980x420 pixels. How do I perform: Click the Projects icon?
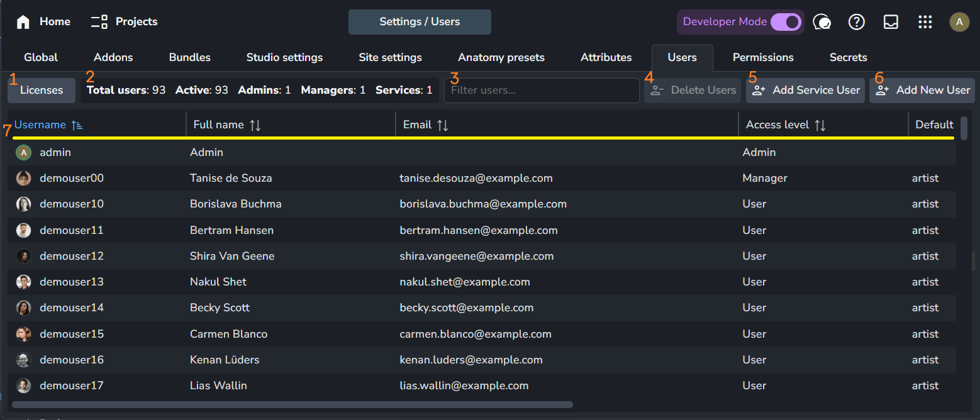pos(99,22)
